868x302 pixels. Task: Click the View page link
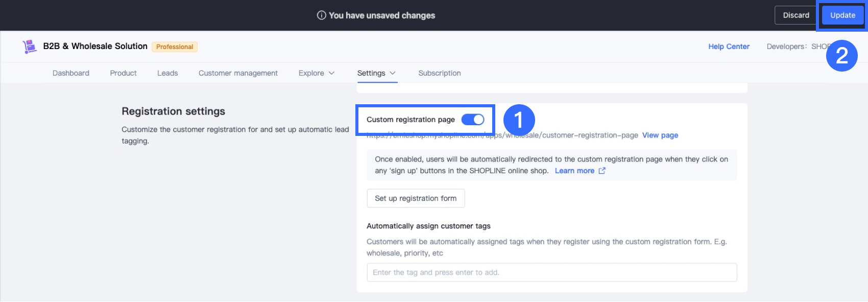(x=660, y=135)
